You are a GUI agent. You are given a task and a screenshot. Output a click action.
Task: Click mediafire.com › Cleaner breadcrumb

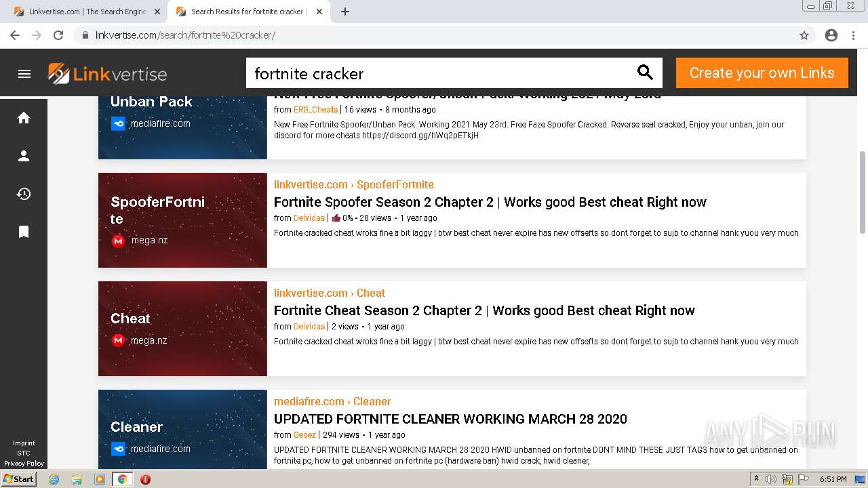332,401
